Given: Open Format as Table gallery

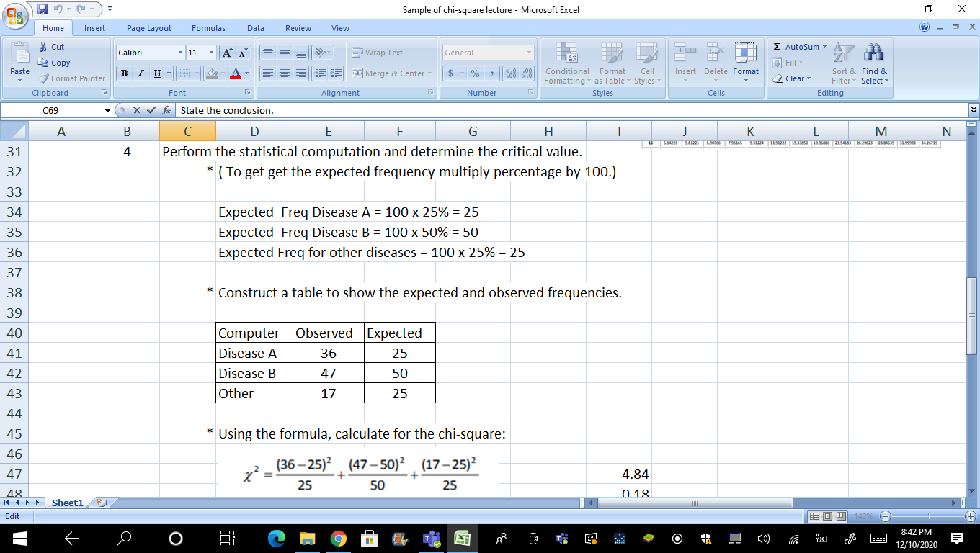Looking at the screenshot, I should click(612, 63).
